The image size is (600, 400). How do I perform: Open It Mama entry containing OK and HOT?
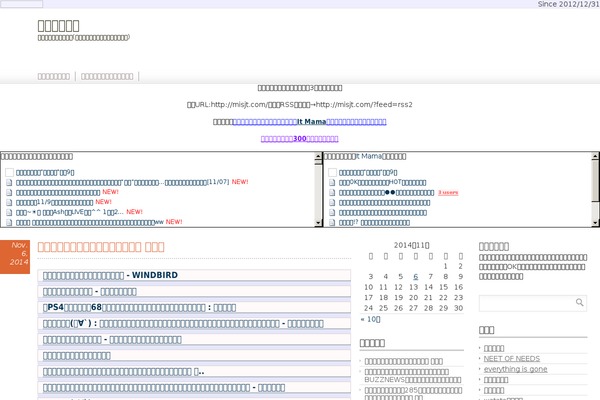click(x=382, y=183)
